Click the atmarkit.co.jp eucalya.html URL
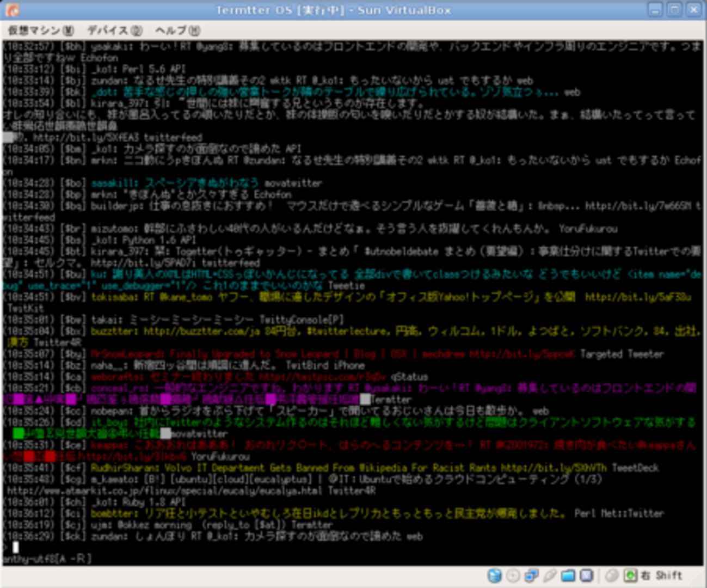The width and height of the screenshot is (707, 588). [x=164, y=491]
